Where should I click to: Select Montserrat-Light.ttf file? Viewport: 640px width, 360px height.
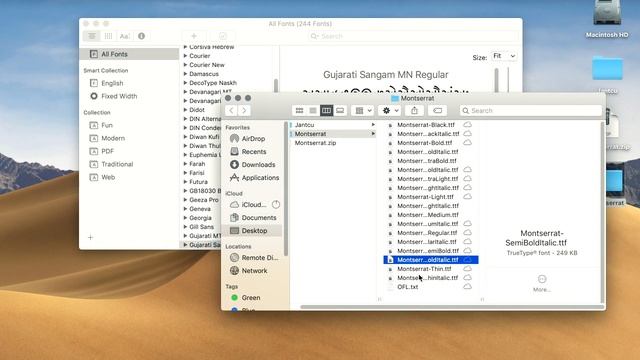click(425, 197)
